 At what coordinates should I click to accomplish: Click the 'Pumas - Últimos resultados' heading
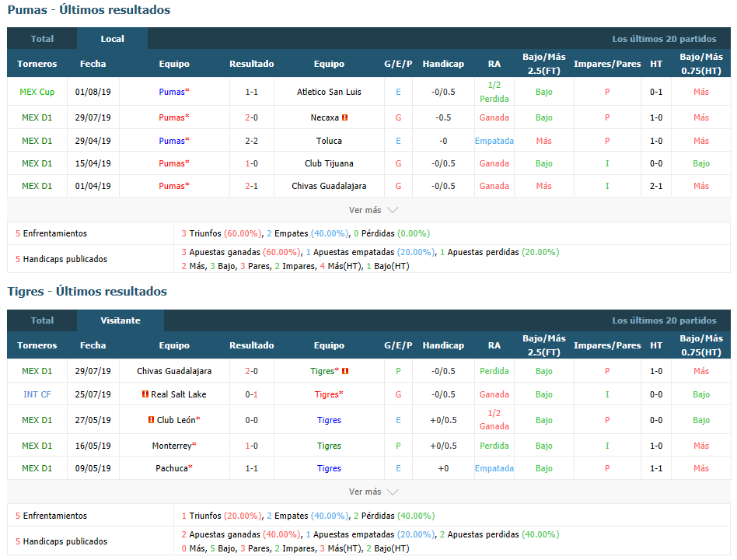(89, 10)
